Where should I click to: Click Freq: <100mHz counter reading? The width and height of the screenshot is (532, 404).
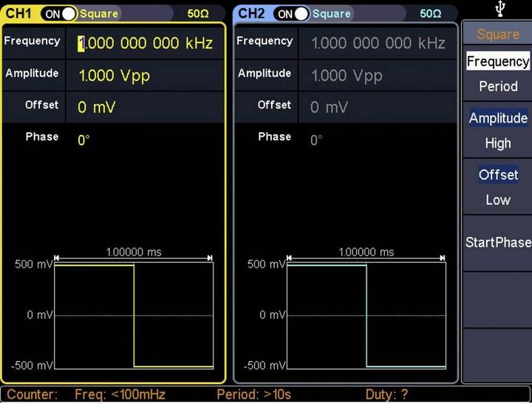[120, 394]
